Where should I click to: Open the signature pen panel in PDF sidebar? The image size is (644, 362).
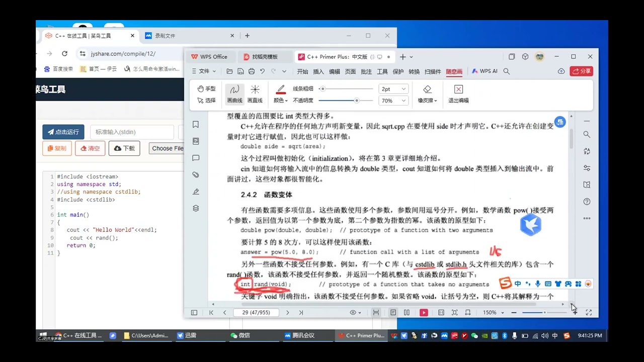click(196, 192)
